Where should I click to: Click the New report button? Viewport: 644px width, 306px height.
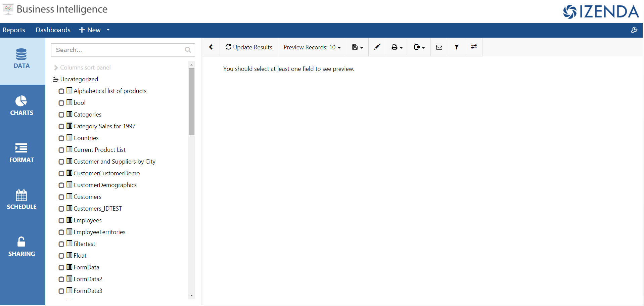pos(90,30)
